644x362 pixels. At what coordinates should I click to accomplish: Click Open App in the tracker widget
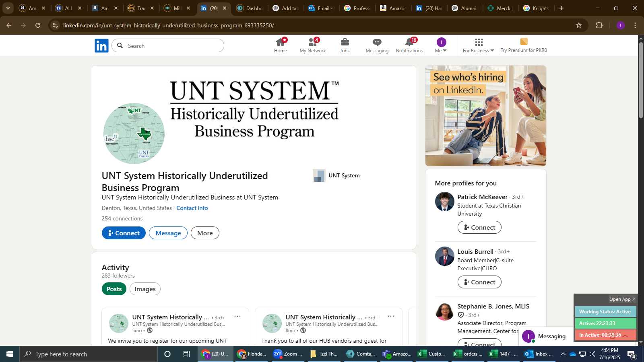622,299
